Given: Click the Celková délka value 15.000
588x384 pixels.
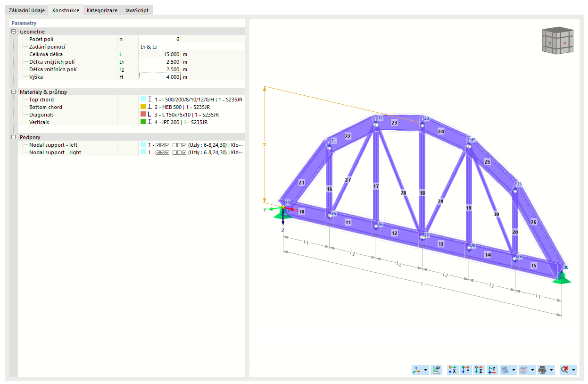Looking at the screenshot, I should 159,54.
